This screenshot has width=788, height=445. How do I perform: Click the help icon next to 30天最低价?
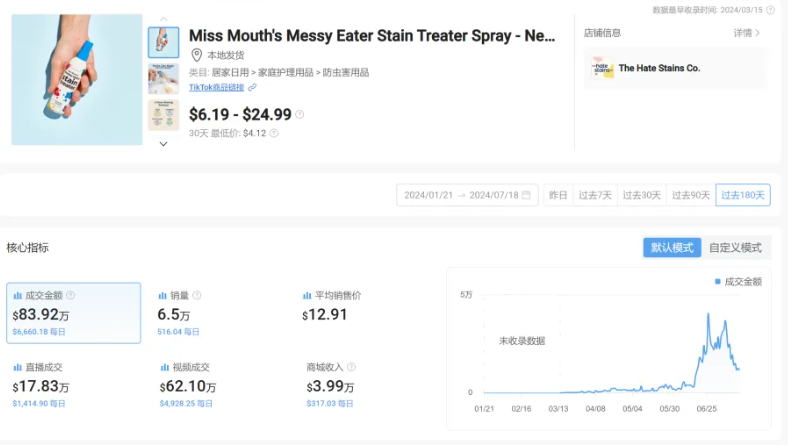(x=274, y=132)
